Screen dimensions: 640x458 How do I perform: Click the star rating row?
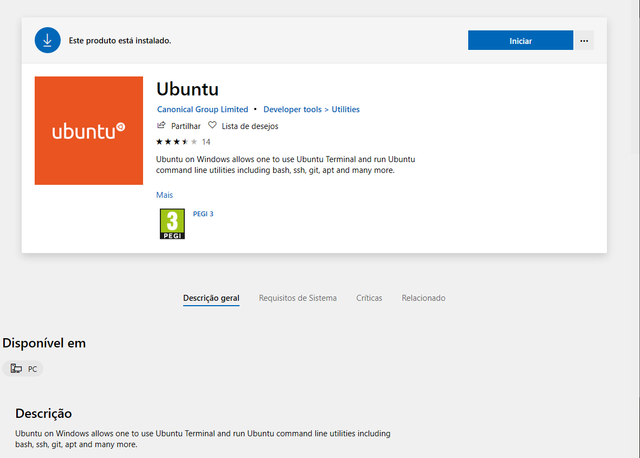coord(176,142)
